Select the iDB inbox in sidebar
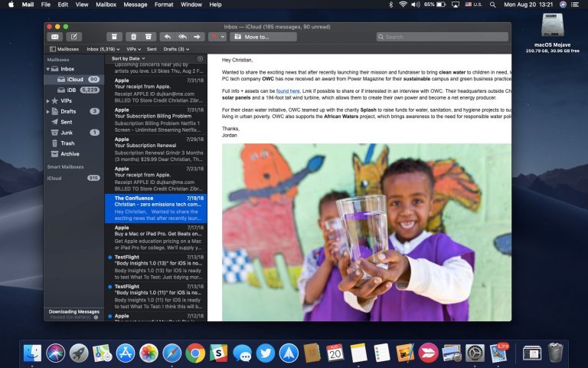Image resolution: width=588 pixels, height=368 pixels. [74, 90]
